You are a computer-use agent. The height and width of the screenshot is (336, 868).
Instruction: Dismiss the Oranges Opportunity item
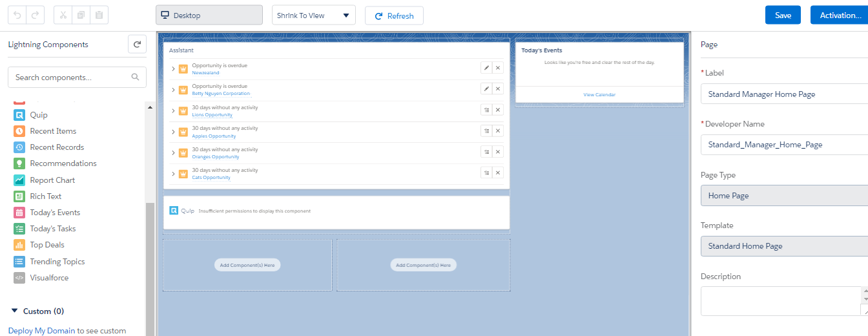(497, 152)
